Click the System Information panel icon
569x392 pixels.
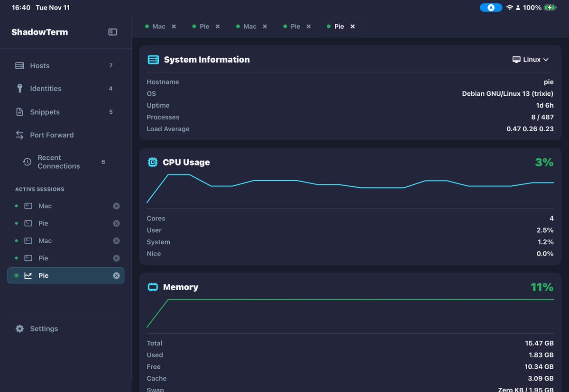pos(153,59)
